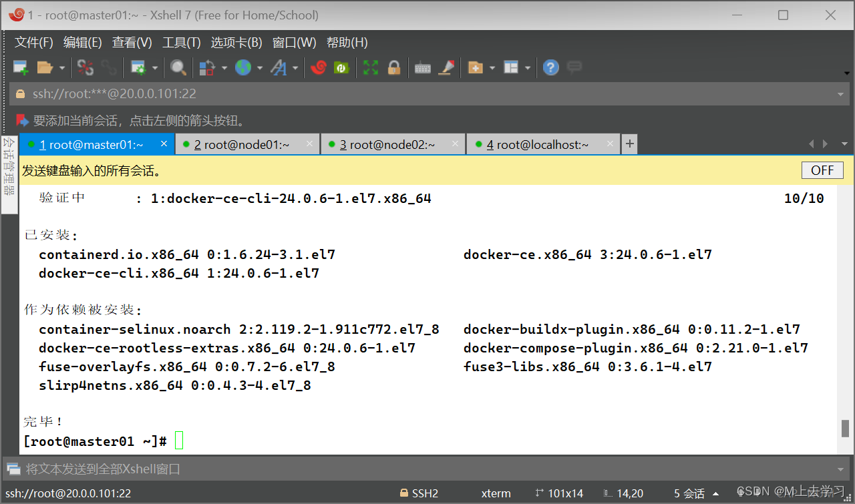
Task: Click the highlighter pen icon
Action: (x=446, y=67)
